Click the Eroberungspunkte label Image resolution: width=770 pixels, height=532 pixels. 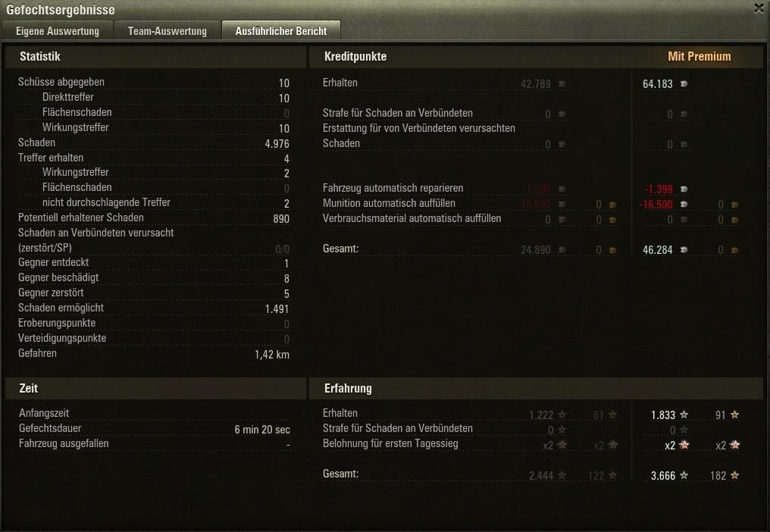pos(57,324)
